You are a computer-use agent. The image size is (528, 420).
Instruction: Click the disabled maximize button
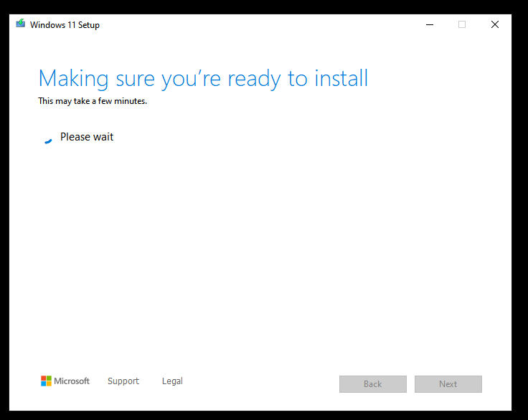click(x=462, y=24)
